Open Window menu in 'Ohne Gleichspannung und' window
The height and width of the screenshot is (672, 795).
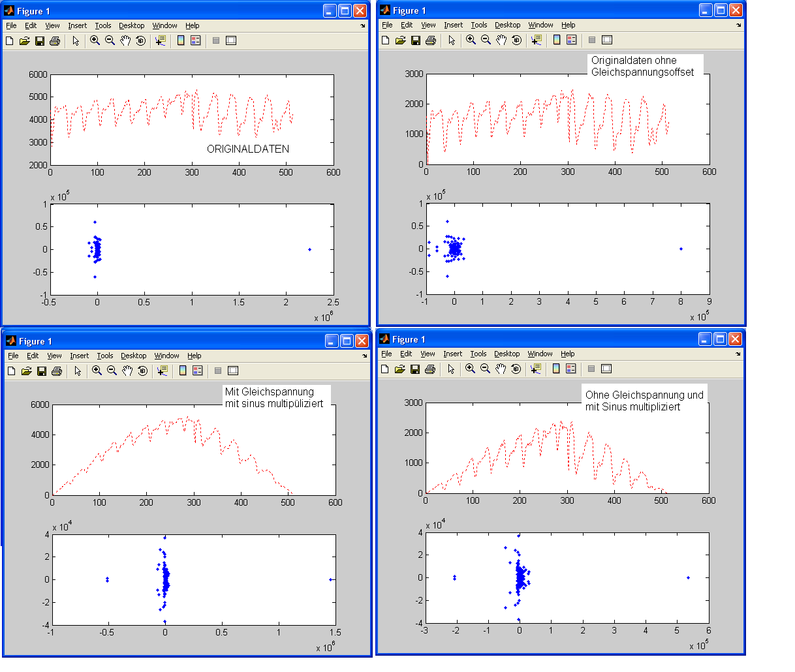[540, 354]
